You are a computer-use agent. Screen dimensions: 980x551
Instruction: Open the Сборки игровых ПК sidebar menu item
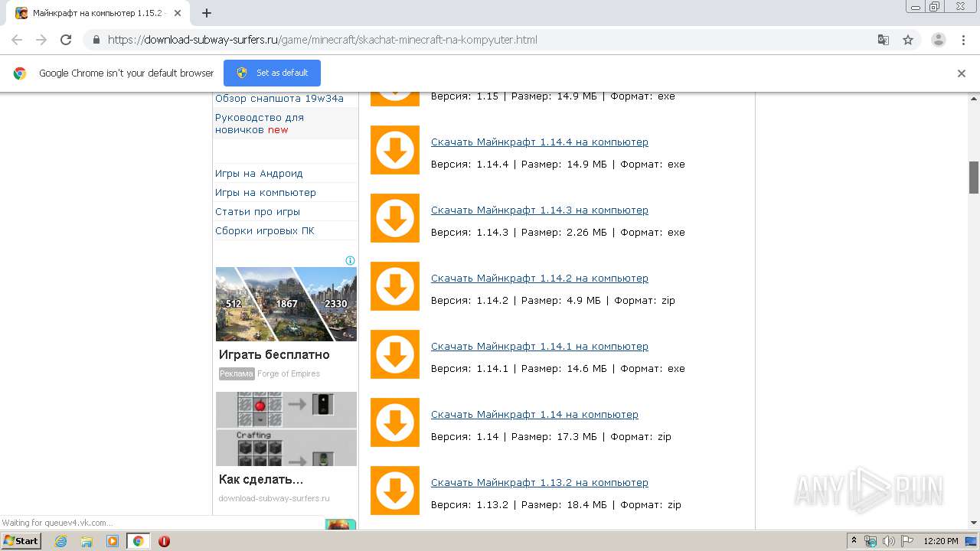[265, 231]
